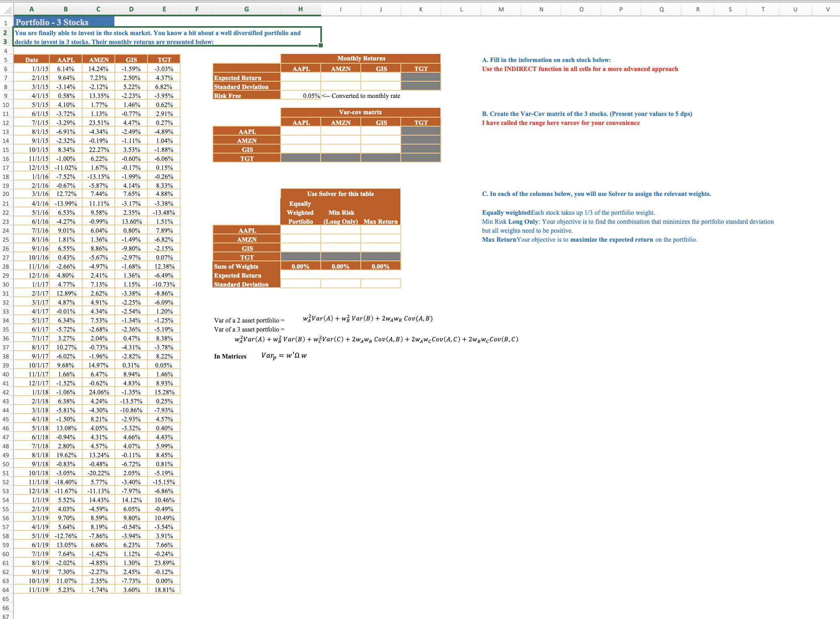Click column header H
The width and height of the screenshot is (840, 619).
301,9
